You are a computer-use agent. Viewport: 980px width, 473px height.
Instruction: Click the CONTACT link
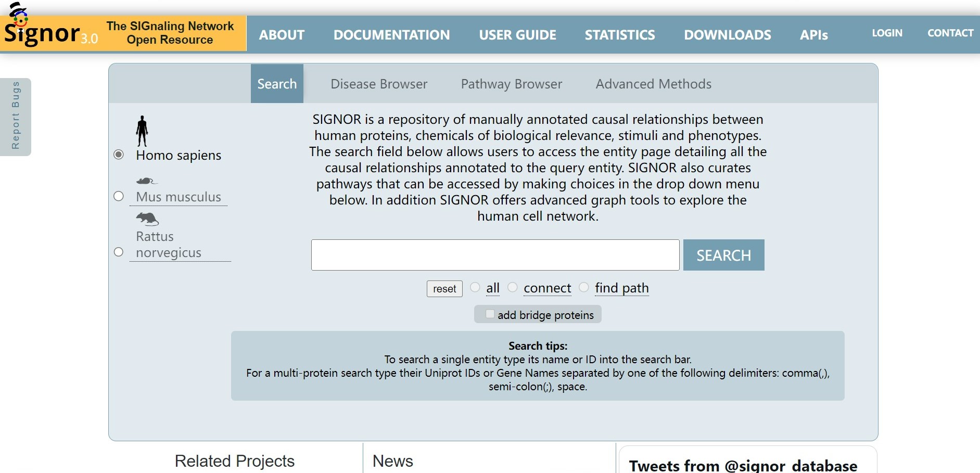(950, 33)
